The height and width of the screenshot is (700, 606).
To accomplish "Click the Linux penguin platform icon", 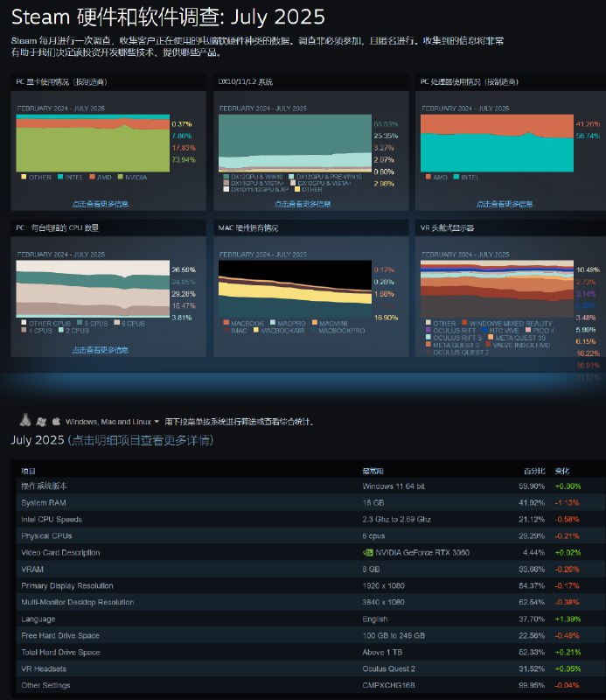I will (25, 420).
